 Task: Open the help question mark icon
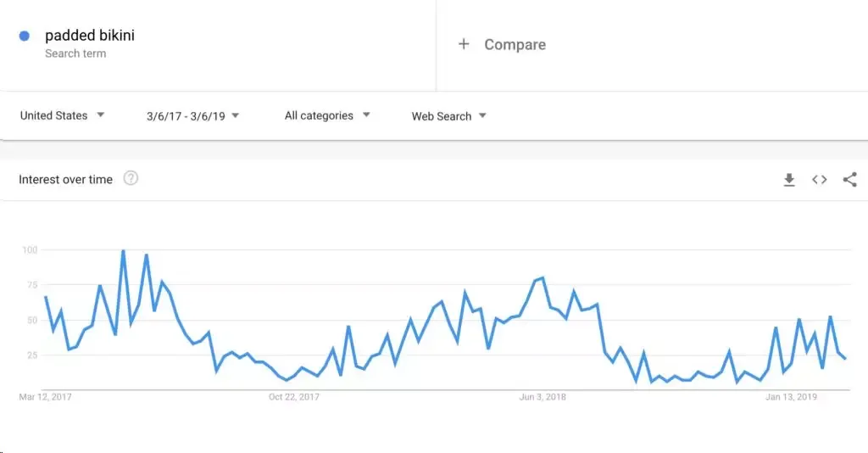click(131, 178)
